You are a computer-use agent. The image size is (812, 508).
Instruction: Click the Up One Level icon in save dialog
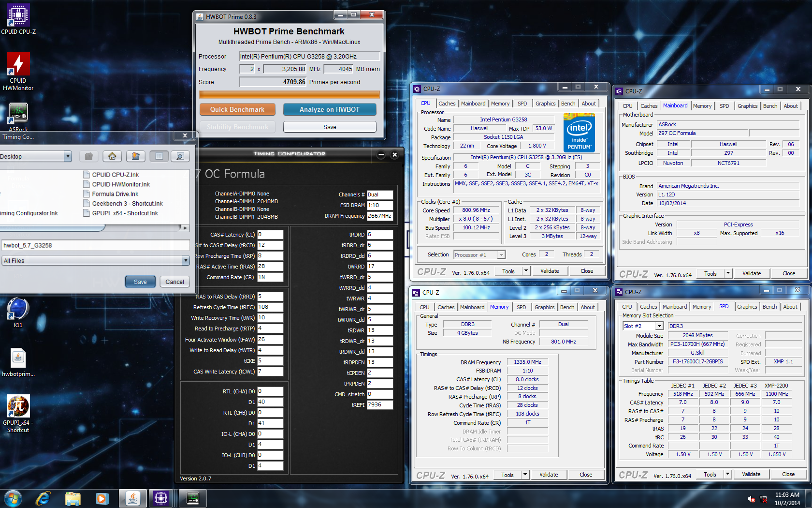(x=88, y=156)
